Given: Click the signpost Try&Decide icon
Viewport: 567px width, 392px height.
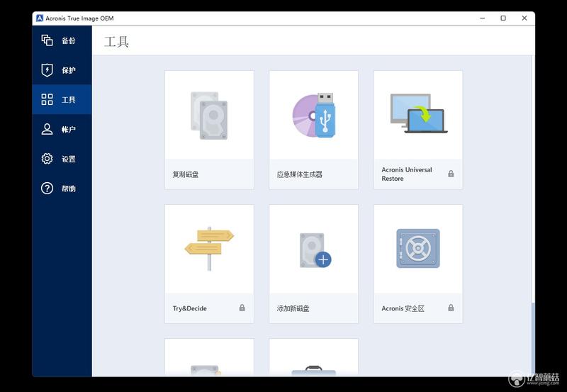Looking at the screenshot, I should point(209,249).
